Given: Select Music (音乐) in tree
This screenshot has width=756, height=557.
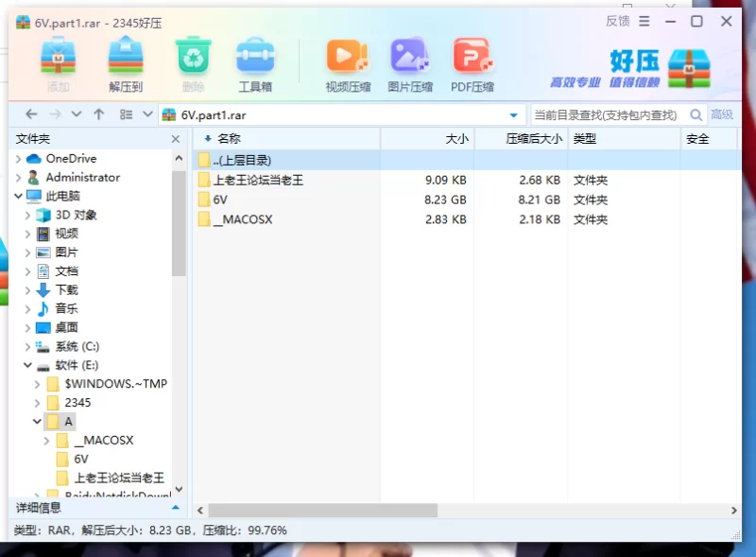Looking at the screenshot, I should [66, 309].
